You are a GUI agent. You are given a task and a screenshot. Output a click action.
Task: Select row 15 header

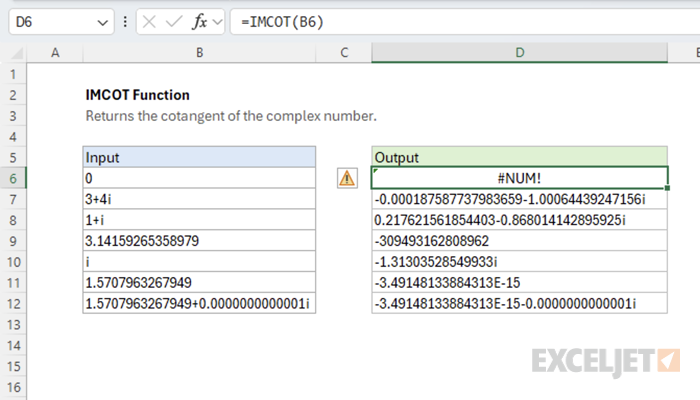coord(13,367)
